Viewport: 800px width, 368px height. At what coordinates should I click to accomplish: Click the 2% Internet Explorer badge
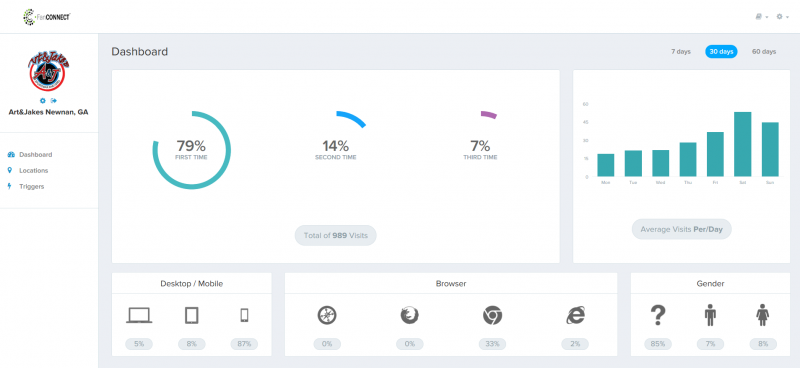(576, 344)
